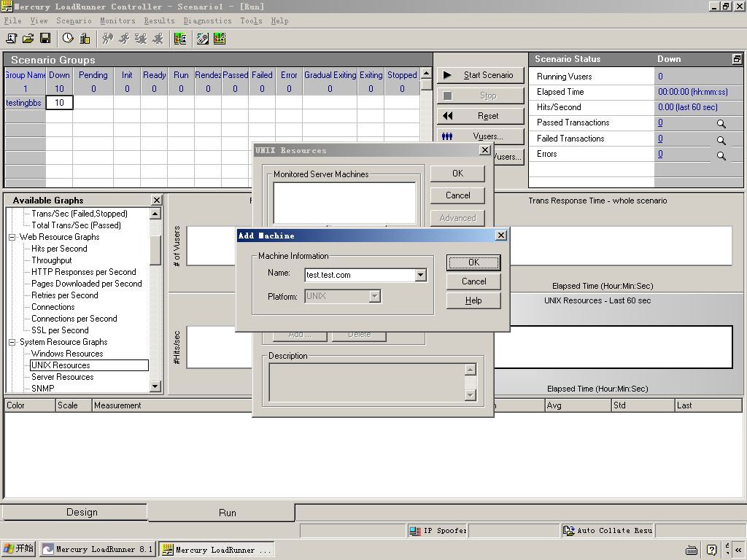Switch to Mercury LoadRunner 8.1 taskbar window
Viewport: 747px width, 560px height.
[x=97, y=549]
